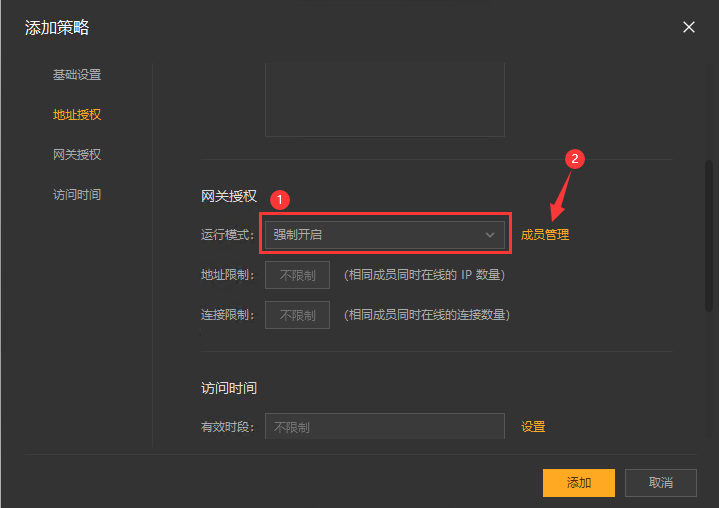Click the 有效时段 field
This screenshot has height=508, width=719.
385,427
